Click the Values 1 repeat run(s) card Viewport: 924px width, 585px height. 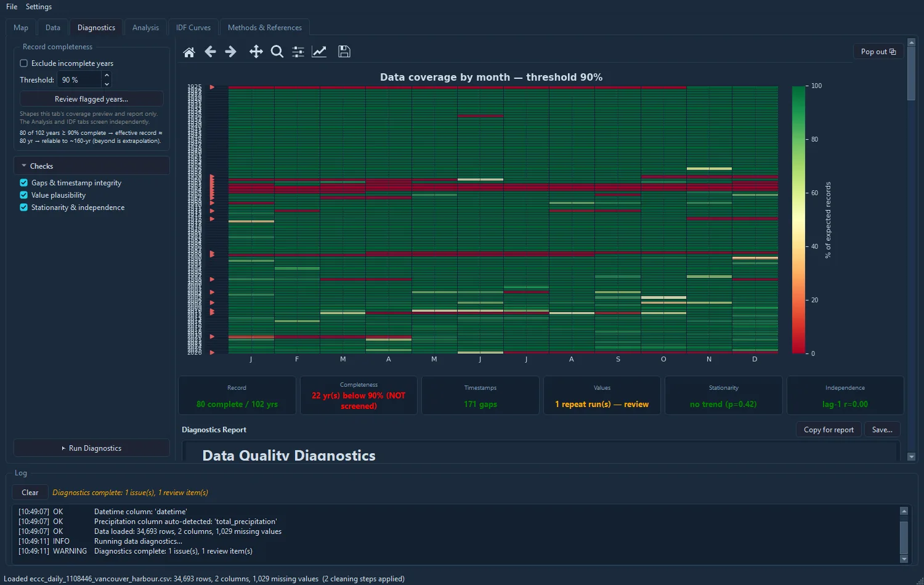pos(602,395)
